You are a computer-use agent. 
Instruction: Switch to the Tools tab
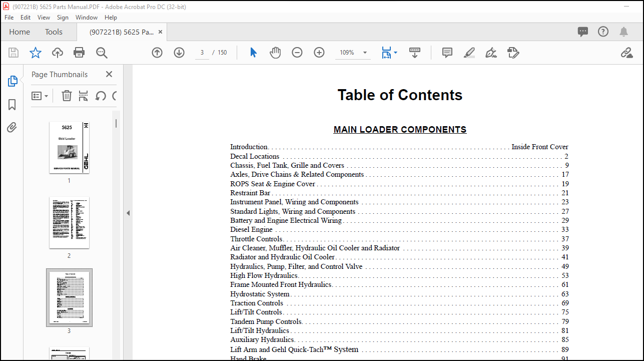pyautogui.click(x=54, y=32)
